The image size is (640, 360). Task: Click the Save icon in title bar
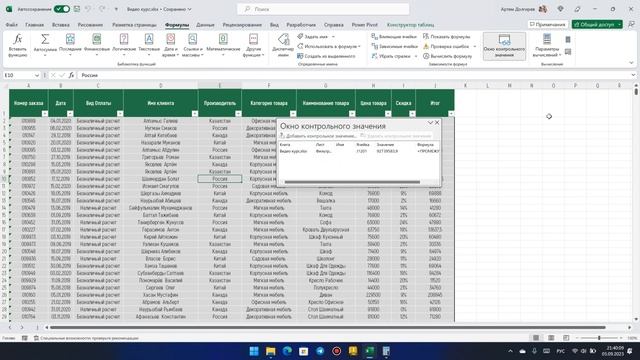(x=77, y=9)
